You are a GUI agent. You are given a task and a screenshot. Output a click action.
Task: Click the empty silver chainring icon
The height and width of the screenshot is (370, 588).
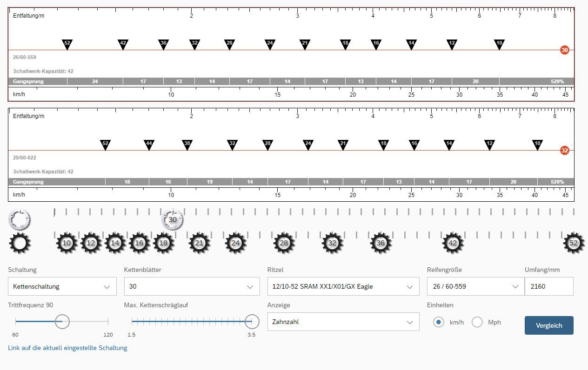tap(20, 219)
